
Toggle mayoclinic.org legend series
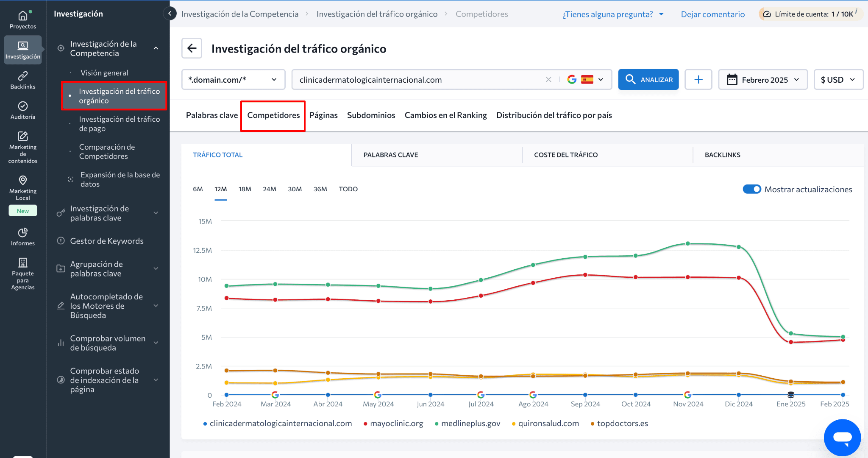393,424
